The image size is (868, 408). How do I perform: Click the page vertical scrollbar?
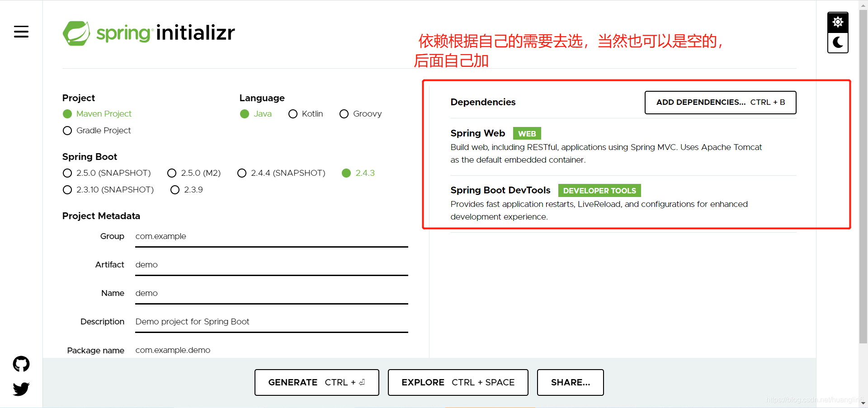tap(863, 176)
